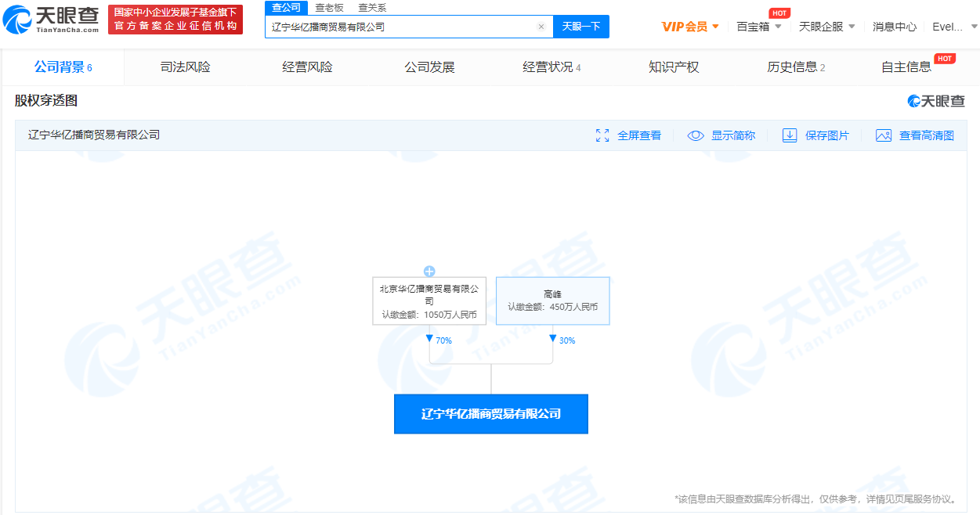Select the 知识产权 tab
980x515 pixels.
(x=674, y=67)
